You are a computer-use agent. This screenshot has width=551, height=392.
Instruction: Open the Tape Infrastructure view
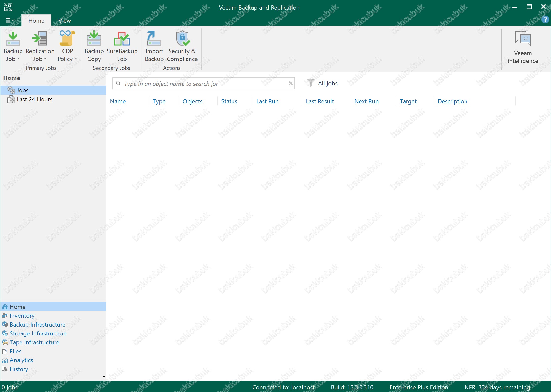[34, 342]
